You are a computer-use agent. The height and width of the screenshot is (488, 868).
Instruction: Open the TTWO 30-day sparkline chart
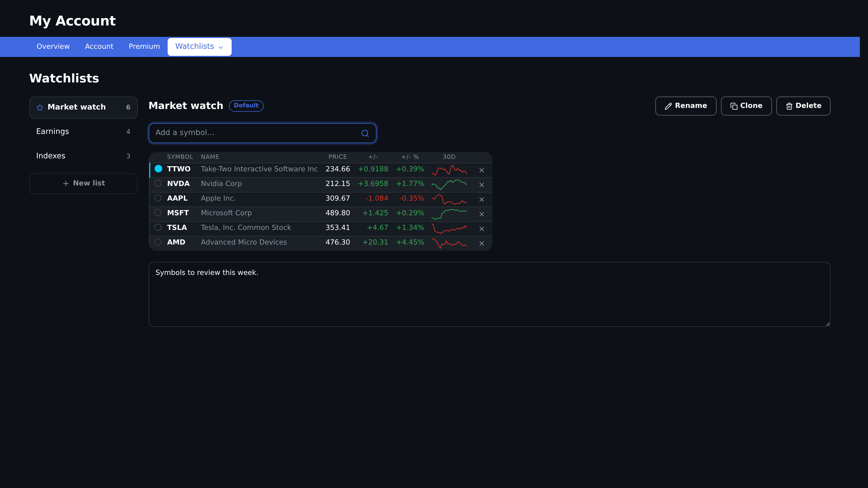click(x=449, y=170)
